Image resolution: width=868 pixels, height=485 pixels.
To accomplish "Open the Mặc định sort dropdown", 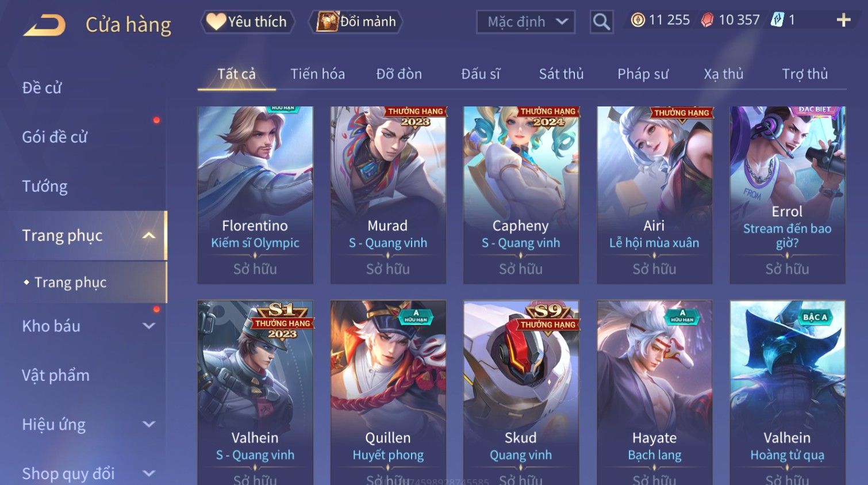I will pyautogui.click(x=525, y=22).
